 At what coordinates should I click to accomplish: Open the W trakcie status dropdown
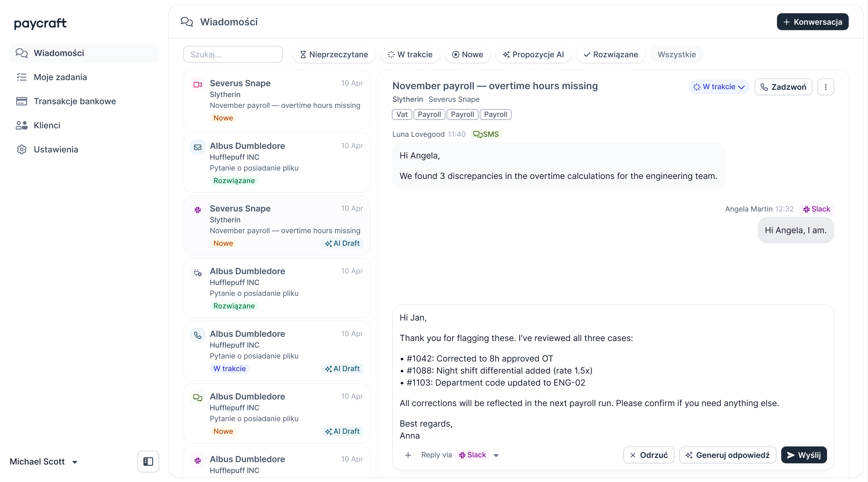(719, 87)
